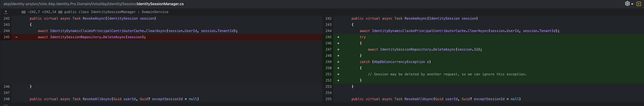Click the added DeleteAsync(session.Id) code line
This screenshot has height=106, width=644.
(x=424, y=50)
